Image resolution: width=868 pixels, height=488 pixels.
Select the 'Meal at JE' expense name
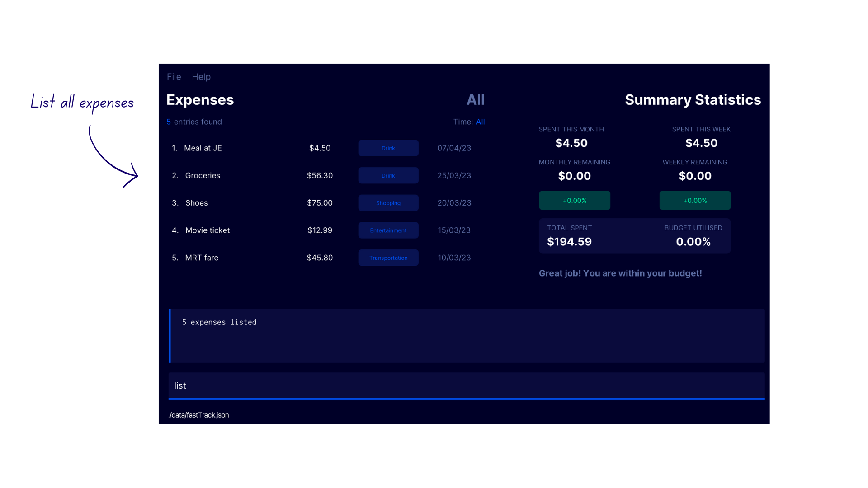point(203,148)
